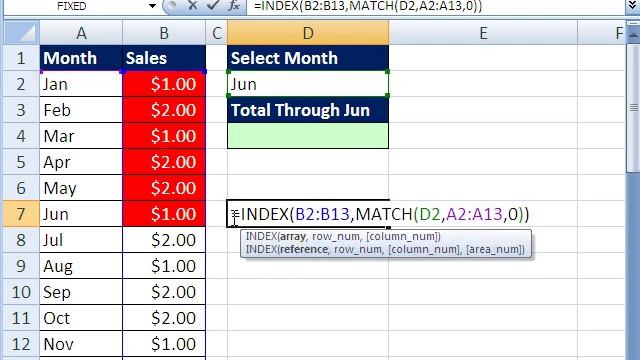The width and height of the screenshot is (640, 360).
Task: Select the highlighted row 7 header
Action: [21, 214]
